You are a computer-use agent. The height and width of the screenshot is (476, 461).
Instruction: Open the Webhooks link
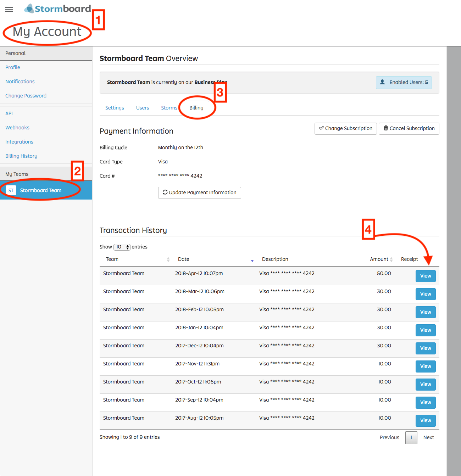pos(17,128)
